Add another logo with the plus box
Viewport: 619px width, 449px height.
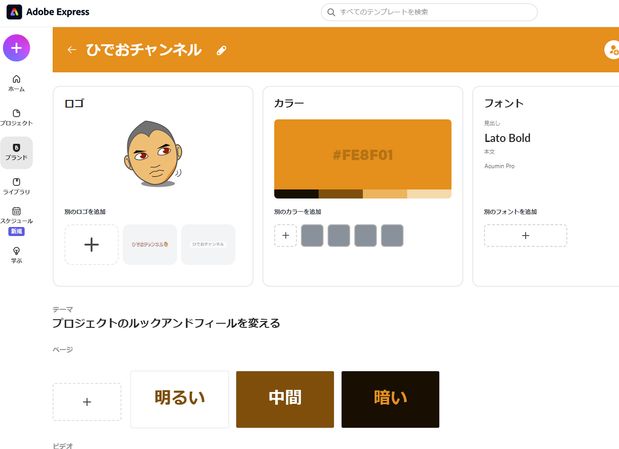(91, 244)
